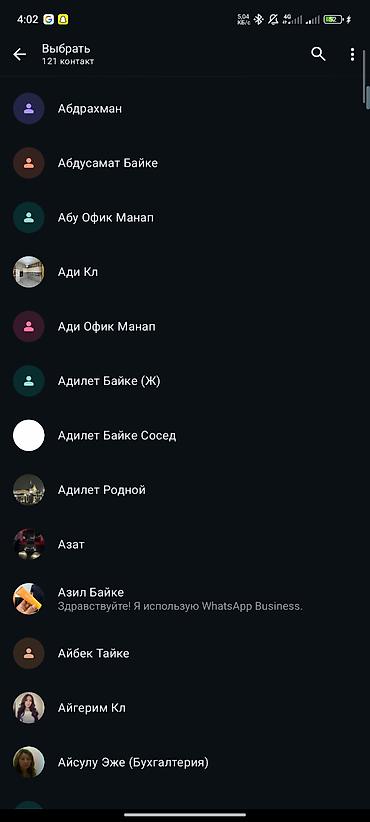Select contact Адилет Байке (Ж)
The height and width of the screenshot is (822, 370).
185,381
